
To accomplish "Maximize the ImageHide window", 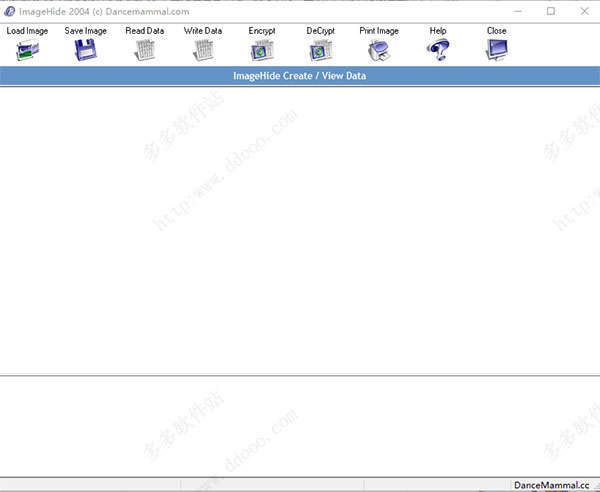I will click(x=551, y=11).
